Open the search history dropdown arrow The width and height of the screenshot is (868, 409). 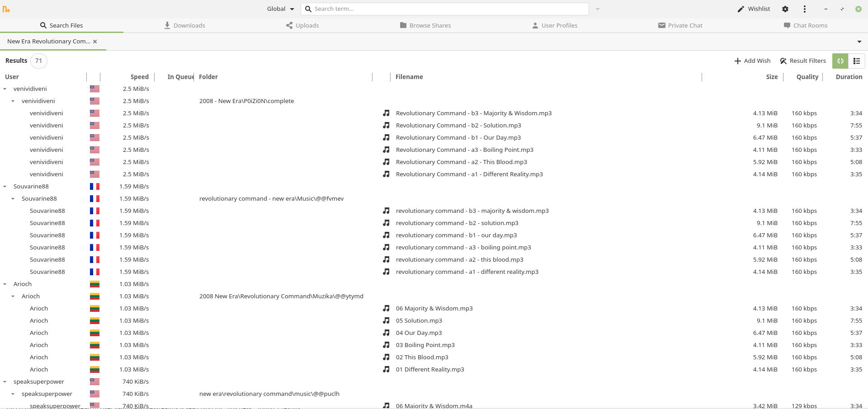click(x=598, y=9)
